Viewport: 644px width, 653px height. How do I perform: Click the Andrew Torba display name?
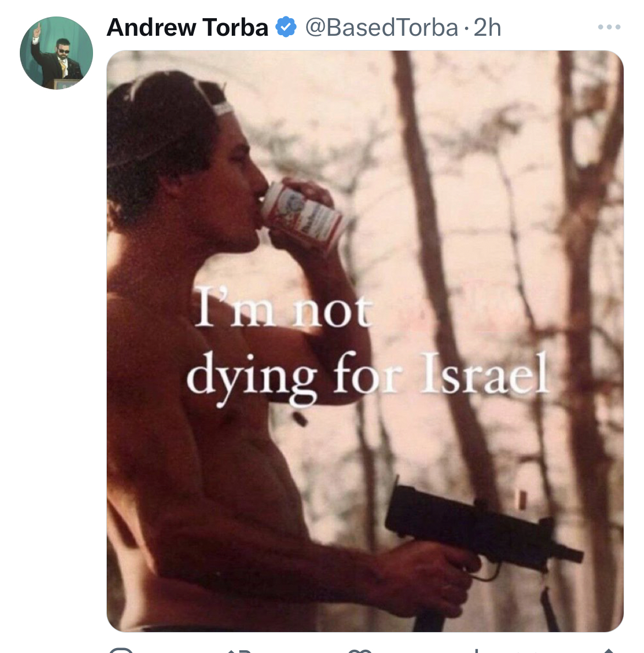[x=188, y=28]
